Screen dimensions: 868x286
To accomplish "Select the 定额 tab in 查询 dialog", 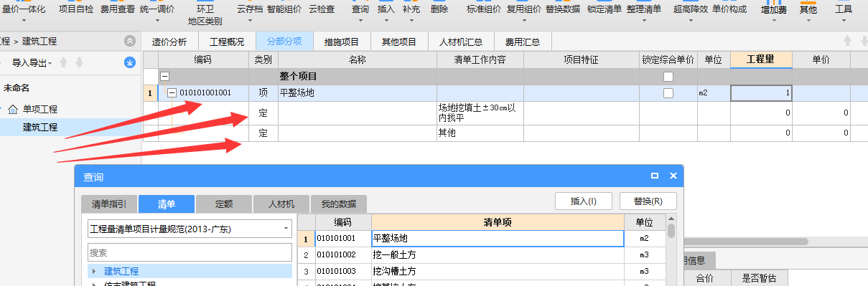I will coord(224,204).
